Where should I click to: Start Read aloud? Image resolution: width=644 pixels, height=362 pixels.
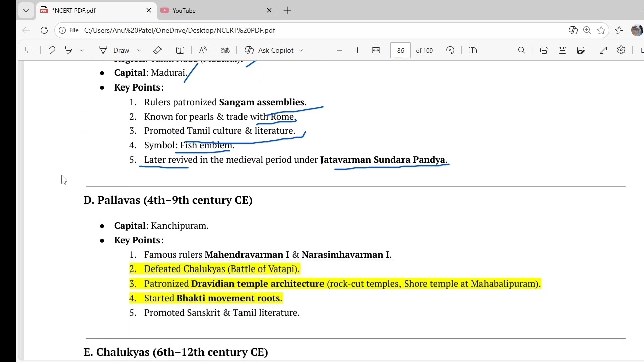(x=203, y=50)
